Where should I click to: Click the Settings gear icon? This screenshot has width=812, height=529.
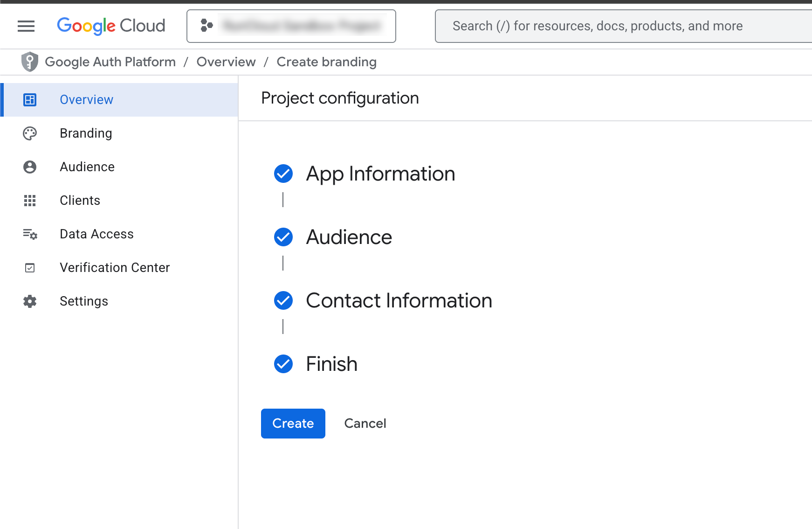[x=30, y=301]
